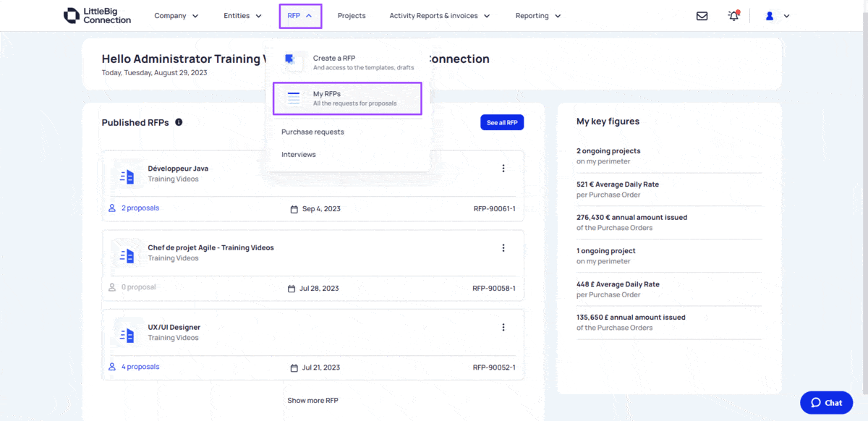Open the 4 proposals link
Image resolution: width=868 pixels, height=421 pixels.
(x=140, y=367)
